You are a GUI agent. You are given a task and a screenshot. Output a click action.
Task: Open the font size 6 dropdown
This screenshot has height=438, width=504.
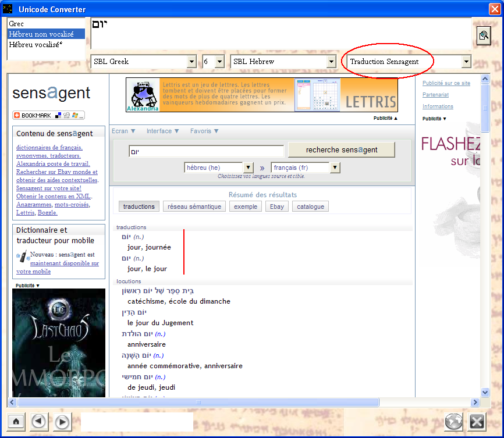click(220, 62)
